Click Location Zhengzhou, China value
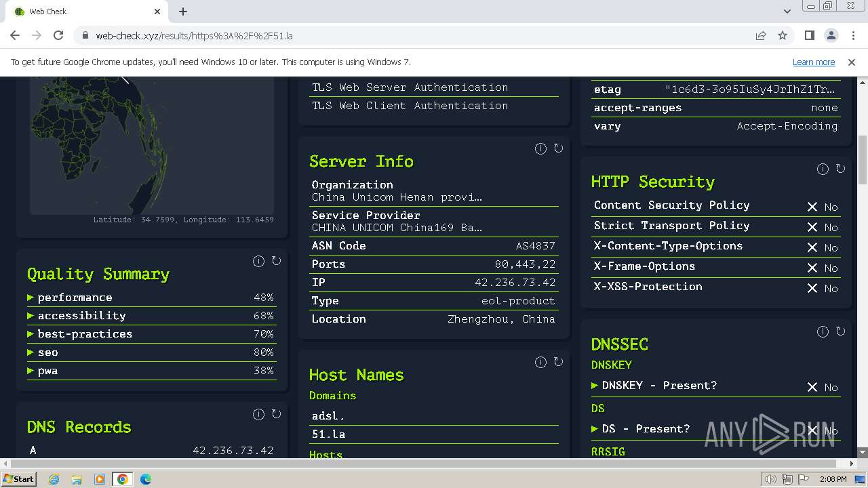The width and height of the screenshot is (868, 488). (501, 319)
